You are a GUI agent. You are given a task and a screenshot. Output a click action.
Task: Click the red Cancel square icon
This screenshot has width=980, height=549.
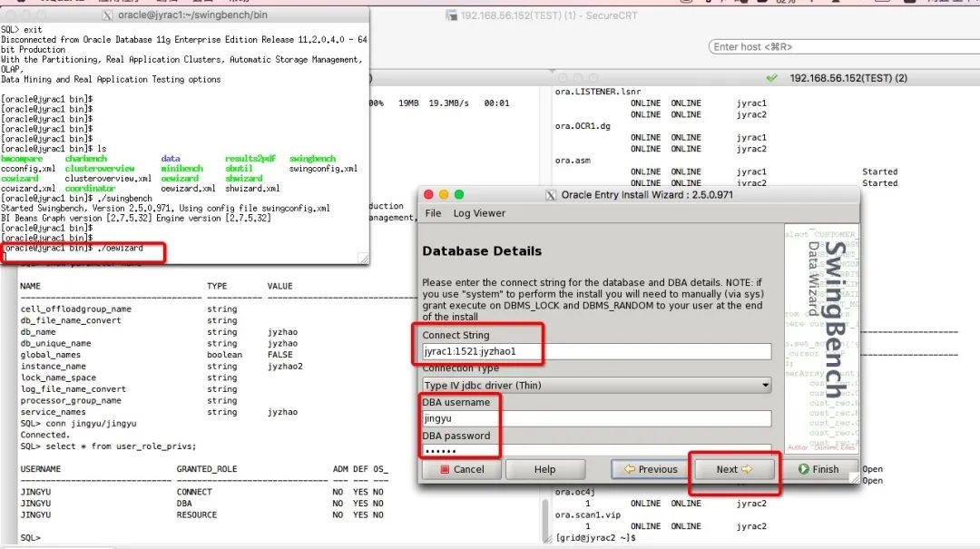click(x=444, y=469)
